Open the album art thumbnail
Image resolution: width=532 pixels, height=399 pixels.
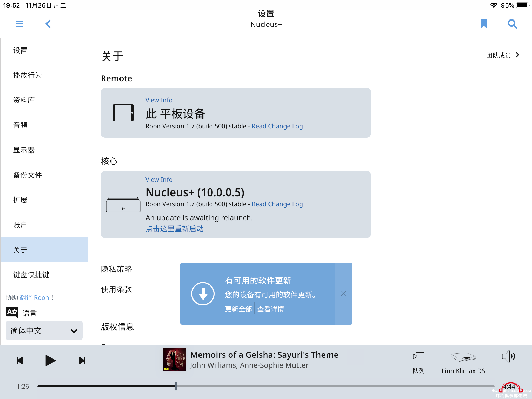pyautogui.click(x=175, y=360)
